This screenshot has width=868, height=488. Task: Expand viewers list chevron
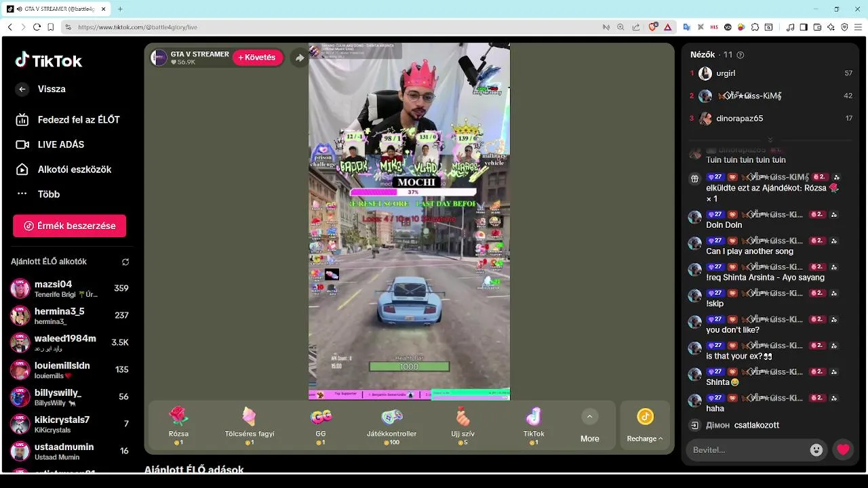click(770, 140)
